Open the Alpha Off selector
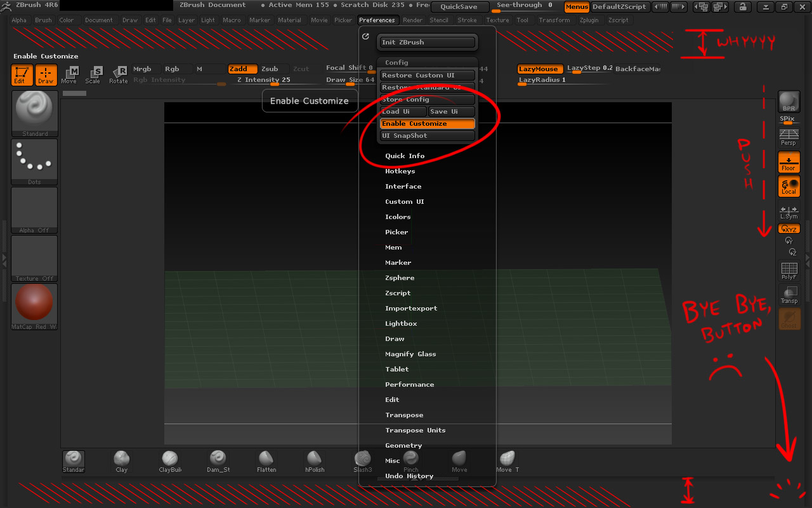 35,210
